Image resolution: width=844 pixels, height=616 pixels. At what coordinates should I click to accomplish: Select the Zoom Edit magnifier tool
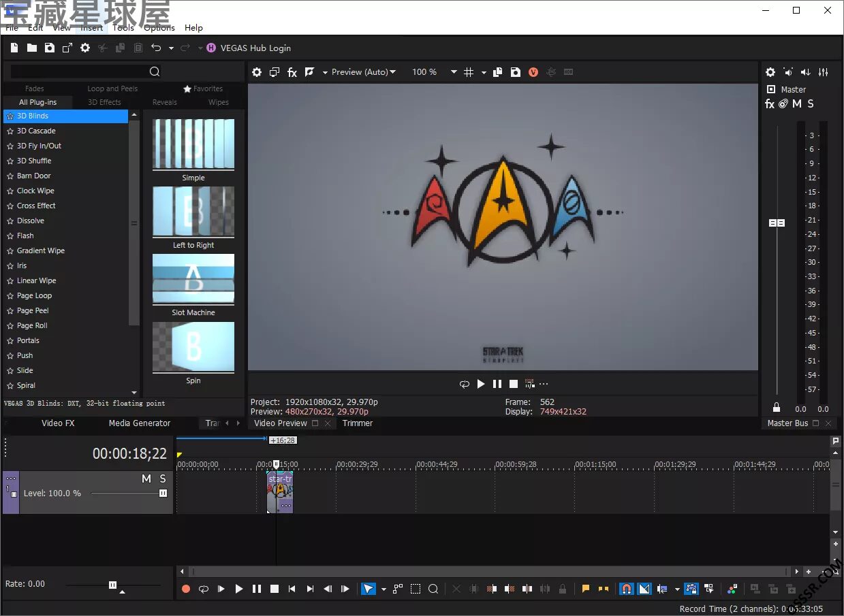click(x=433, y=589)
